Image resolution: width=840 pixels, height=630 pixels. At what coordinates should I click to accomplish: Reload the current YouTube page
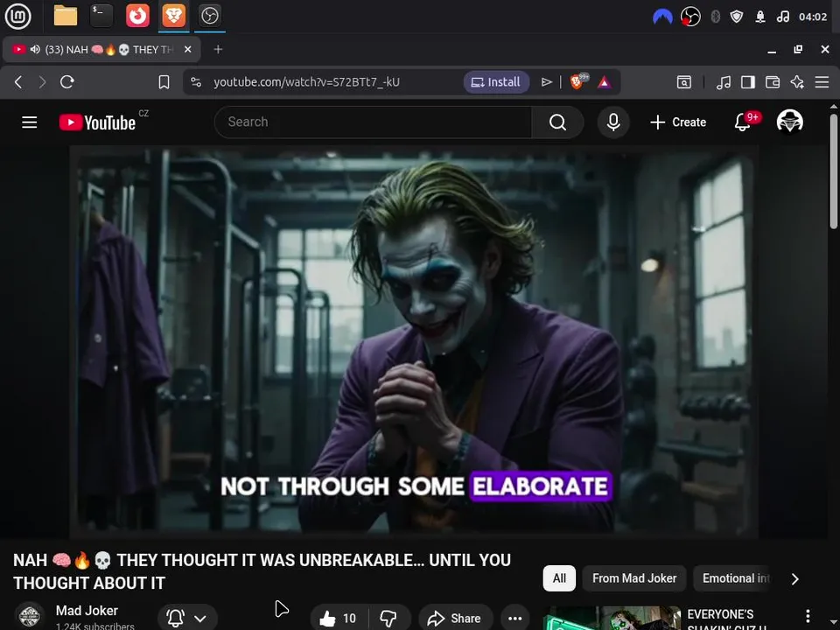point(67,82)
